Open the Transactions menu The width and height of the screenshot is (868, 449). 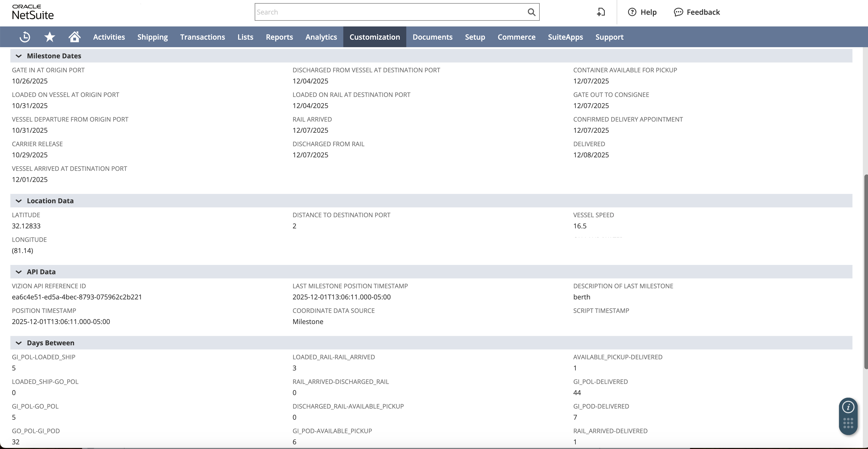(x=202, y=37)
